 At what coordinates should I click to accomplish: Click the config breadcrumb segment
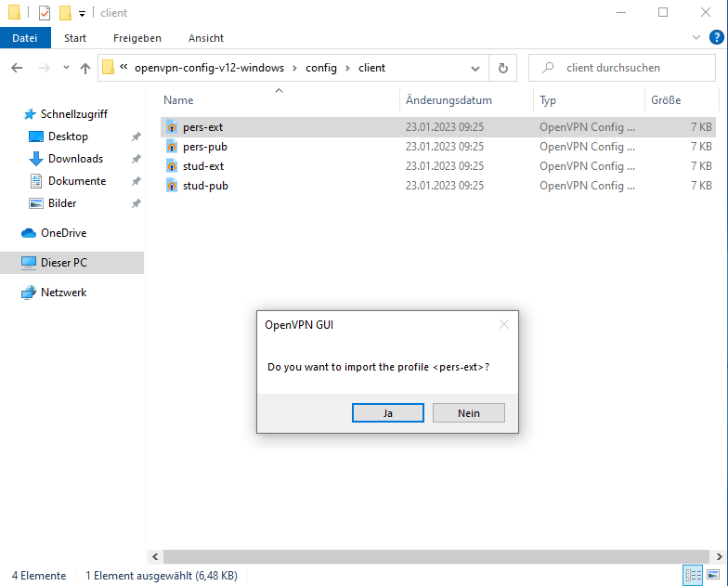coord(321,68)
